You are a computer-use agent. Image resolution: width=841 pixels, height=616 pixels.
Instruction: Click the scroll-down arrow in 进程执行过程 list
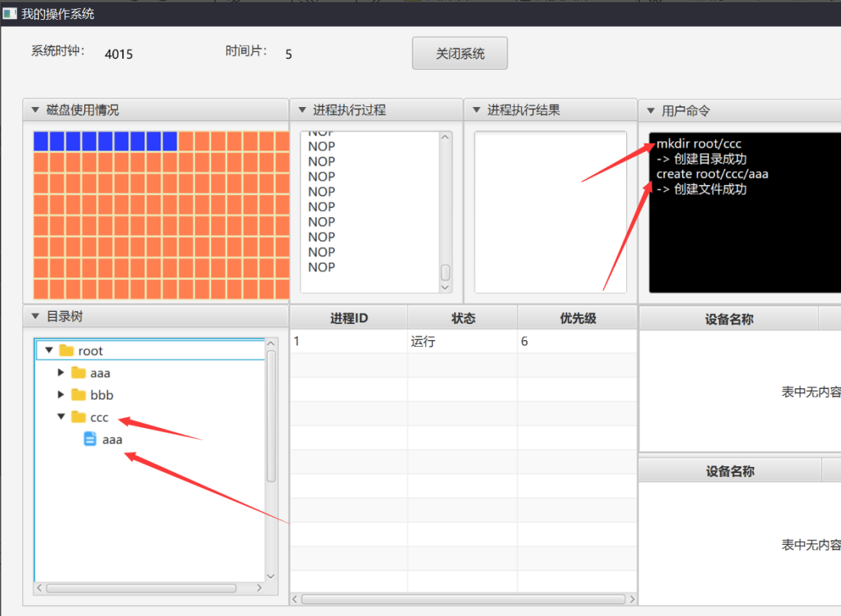click(445, 287)
